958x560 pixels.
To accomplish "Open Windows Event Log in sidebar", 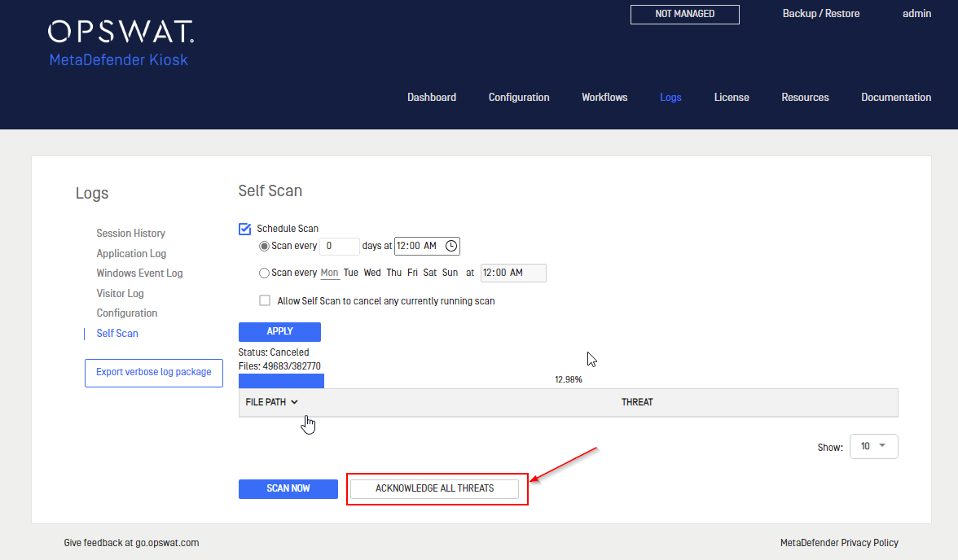I will coord(139,273).
